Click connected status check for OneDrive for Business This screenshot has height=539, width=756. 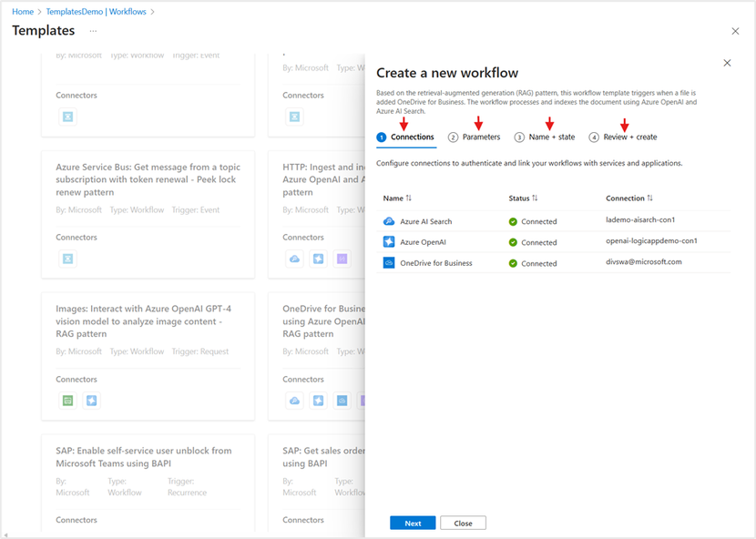click(x=513, y=264)
